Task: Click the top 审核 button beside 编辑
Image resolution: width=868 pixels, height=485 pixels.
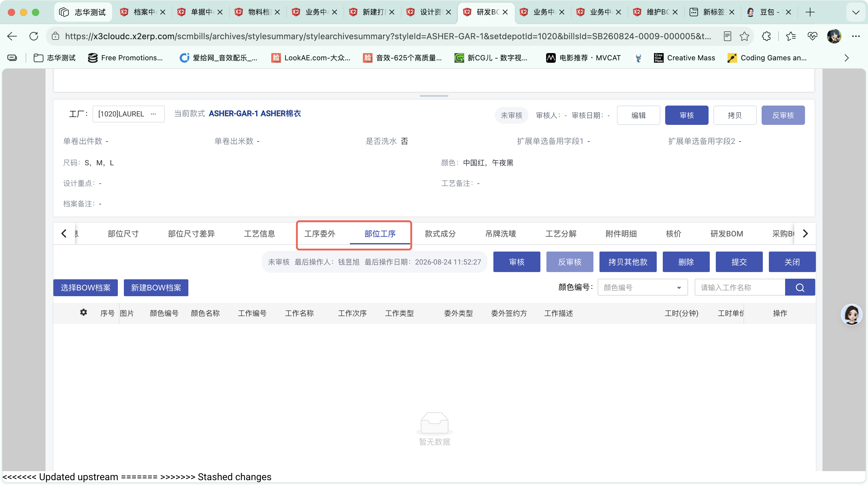Action: (686, 115)
